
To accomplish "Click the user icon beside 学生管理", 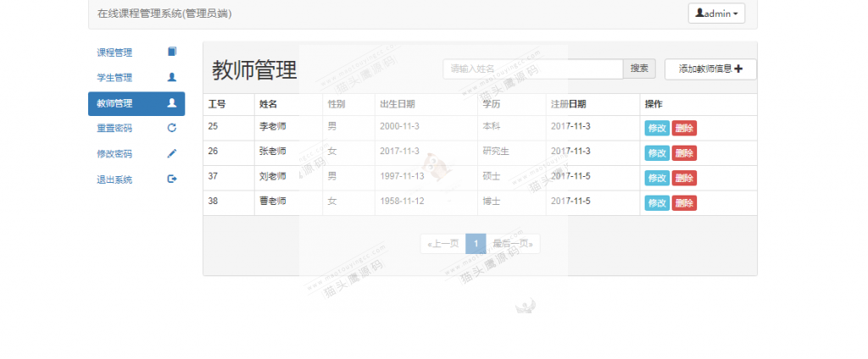I will coord(171,77).
